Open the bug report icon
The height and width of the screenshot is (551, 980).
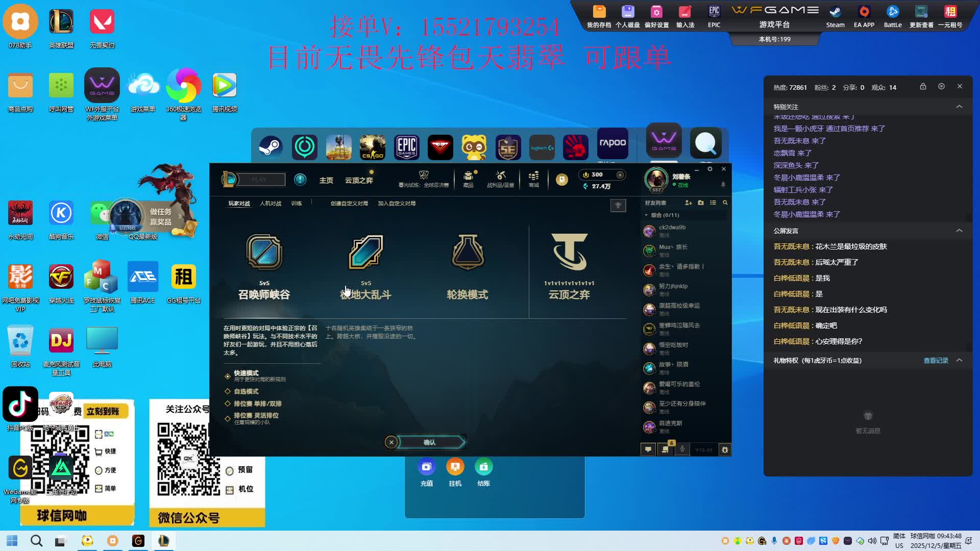[725, 449]
